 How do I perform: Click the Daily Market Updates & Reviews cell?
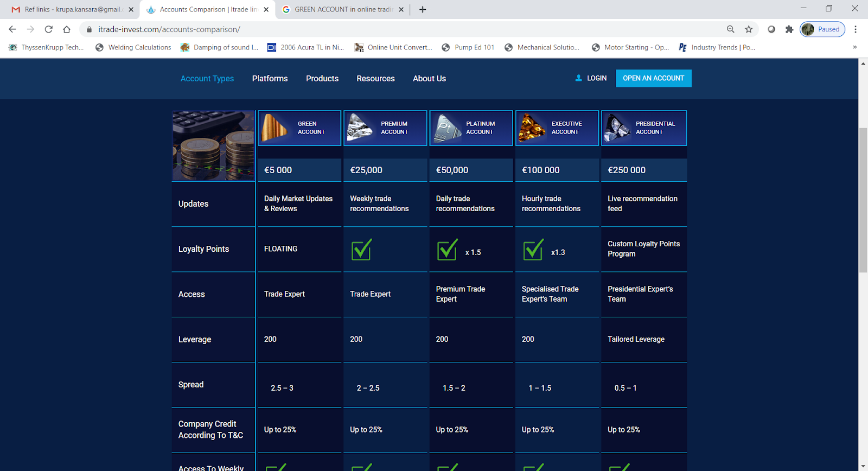[x=298, y=203]
